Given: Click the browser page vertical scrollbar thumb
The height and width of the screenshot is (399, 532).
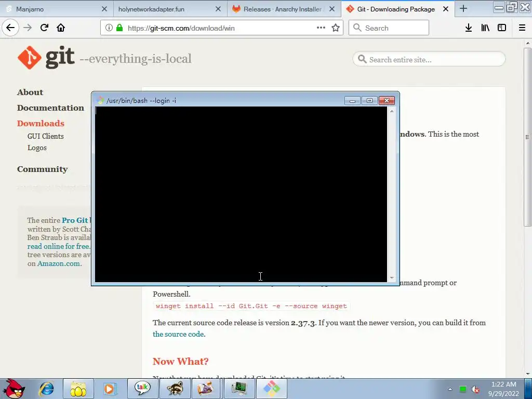Looking at the screenshot, I should (527, 137).
